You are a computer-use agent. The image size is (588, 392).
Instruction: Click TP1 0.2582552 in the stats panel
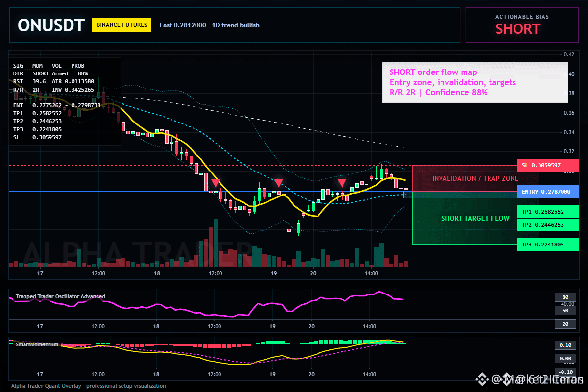point(37,113)
